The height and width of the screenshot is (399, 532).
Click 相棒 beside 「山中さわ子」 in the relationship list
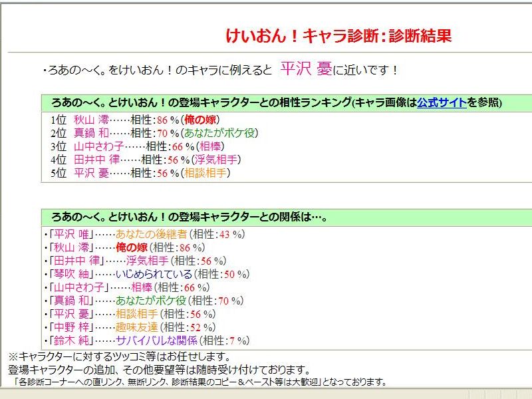pos(142,287)
